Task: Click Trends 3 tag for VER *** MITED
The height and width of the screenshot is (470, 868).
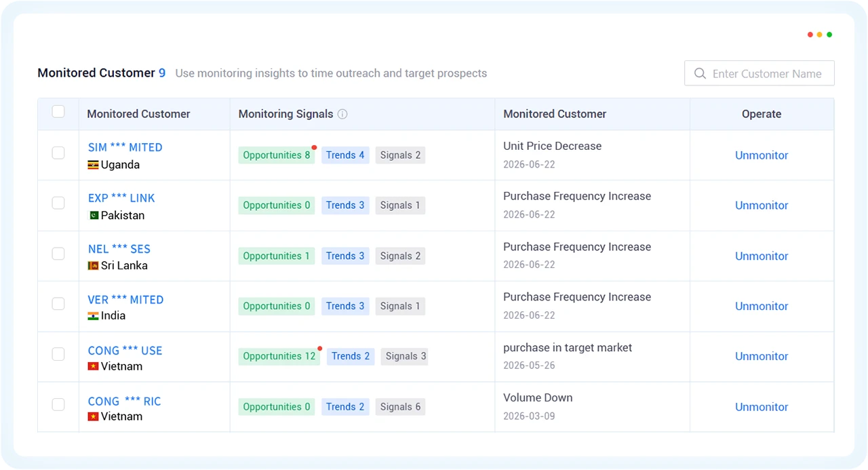Action: [345, 307]
